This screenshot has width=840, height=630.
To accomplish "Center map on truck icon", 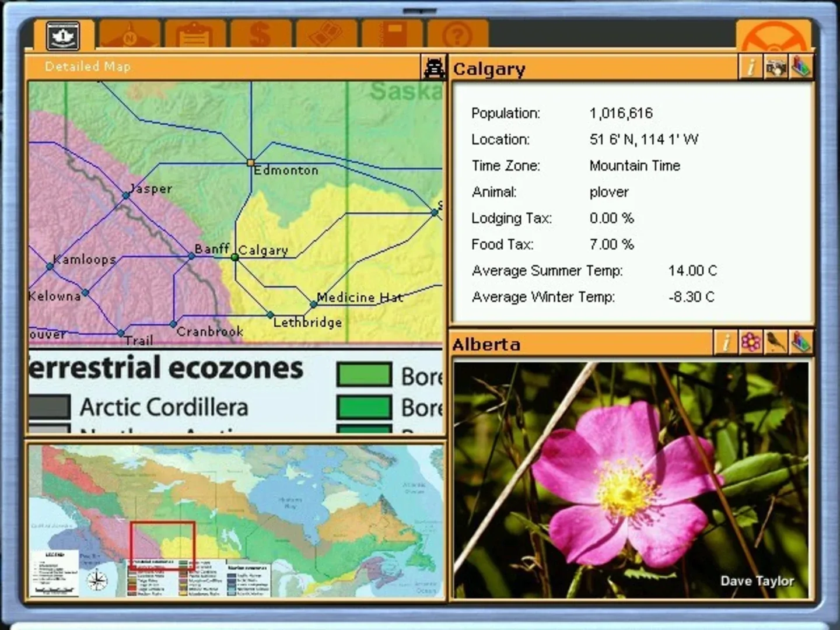I will (433, 68).
